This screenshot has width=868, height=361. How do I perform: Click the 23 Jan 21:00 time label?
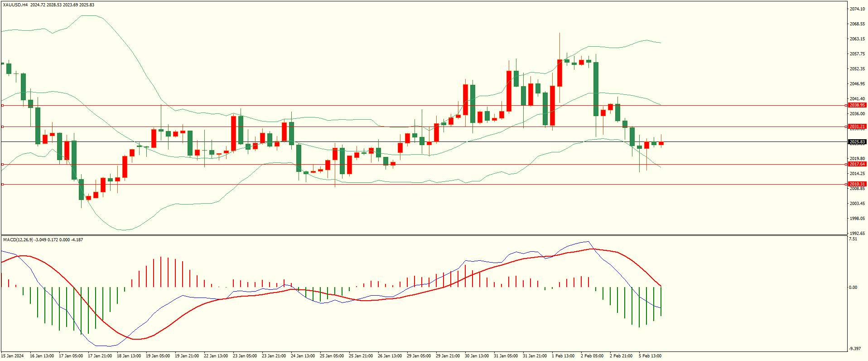click(274, 356)
